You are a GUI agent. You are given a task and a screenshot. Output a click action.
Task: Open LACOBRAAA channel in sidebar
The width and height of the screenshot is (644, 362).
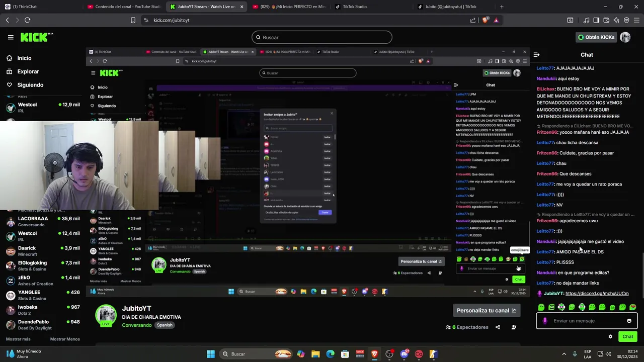43,222
